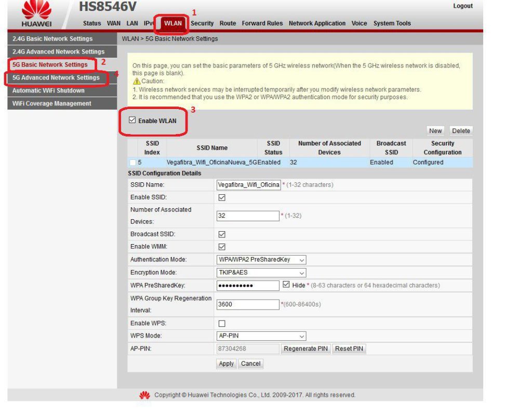Viewport: 532px width, 415px height.
Task: Toggle the Enable SSID checkbox
Action: point(222,197)
